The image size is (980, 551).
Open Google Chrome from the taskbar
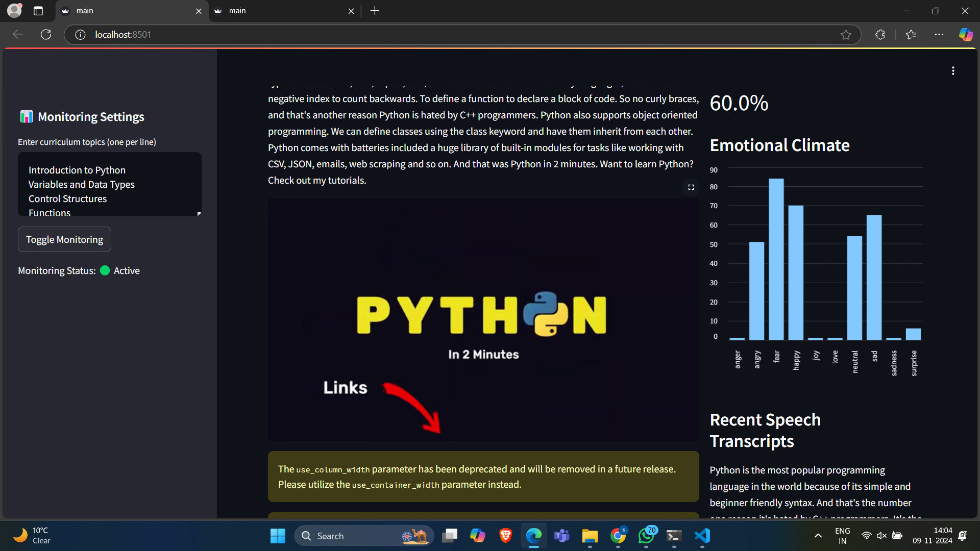(618, 536)
